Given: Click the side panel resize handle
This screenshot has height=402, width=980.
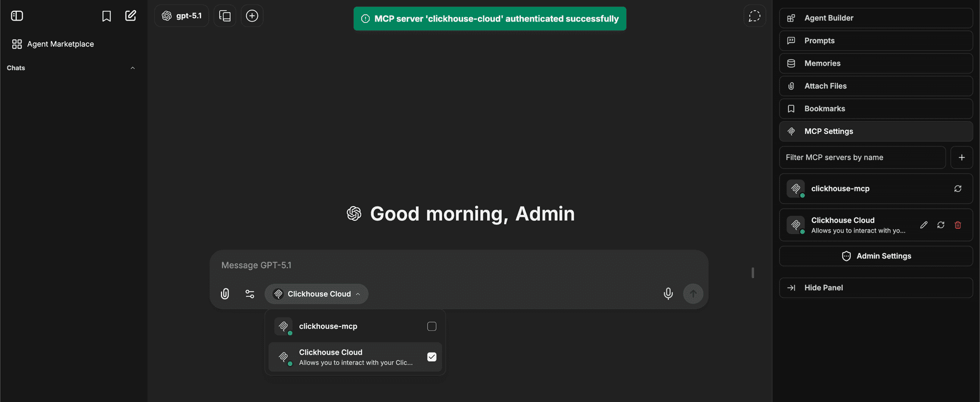Looking at the screenshot, I should [753, 273].
